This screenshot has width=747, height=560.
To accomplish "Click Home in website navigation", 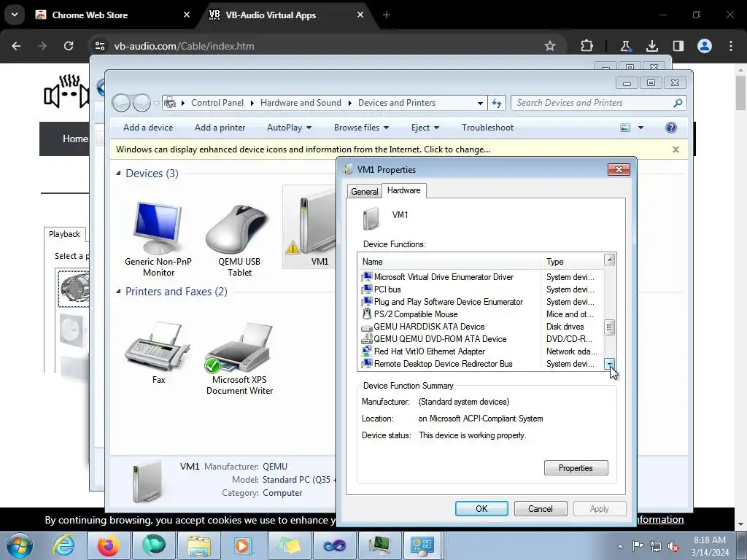I will tap(75, 139).
